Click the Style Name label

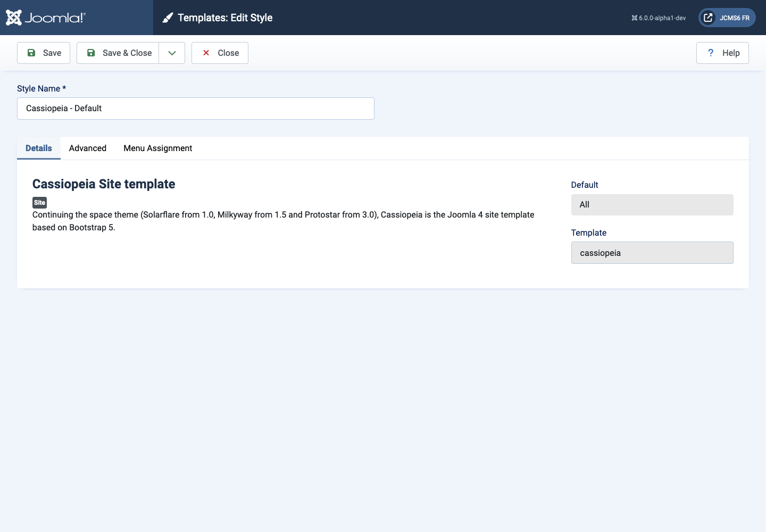(x=41, y=89)
